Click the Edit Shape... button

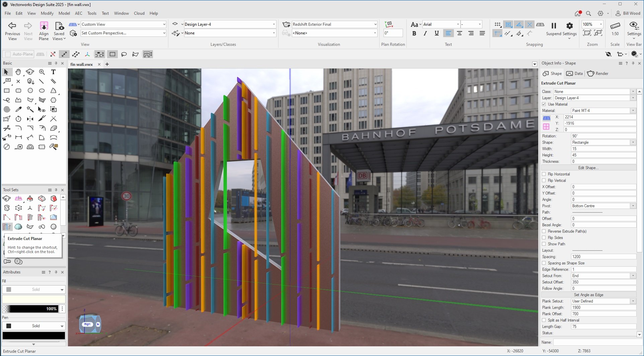(x=588, y=168)
